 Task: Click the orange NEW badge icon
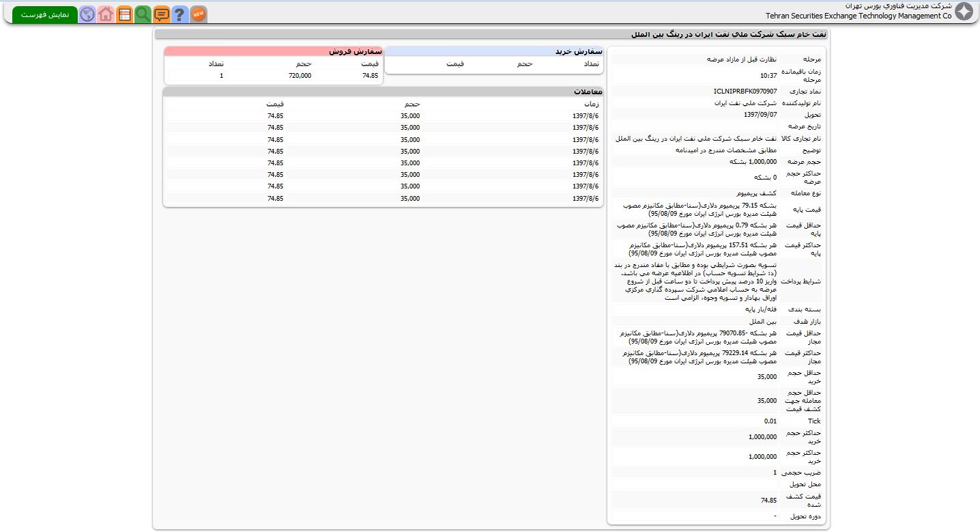(199, 14)
